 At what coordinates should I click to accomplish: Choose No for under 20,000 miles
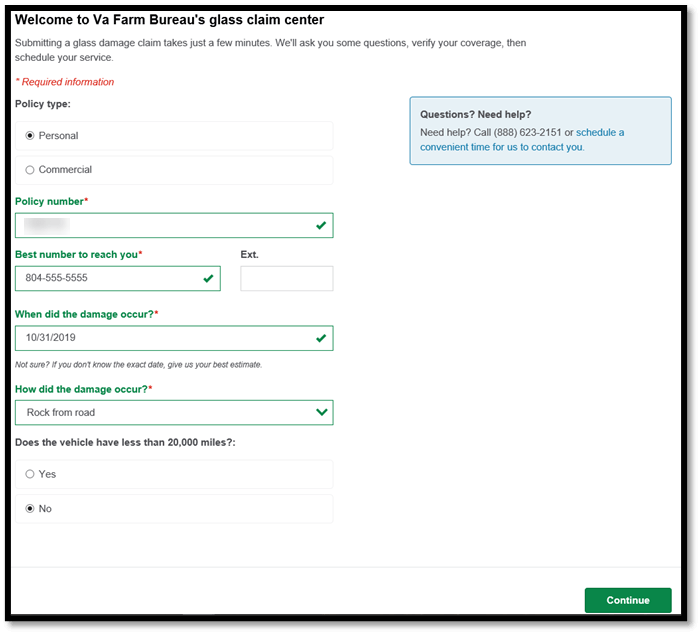pyautogui.click(x=30, y=509)
